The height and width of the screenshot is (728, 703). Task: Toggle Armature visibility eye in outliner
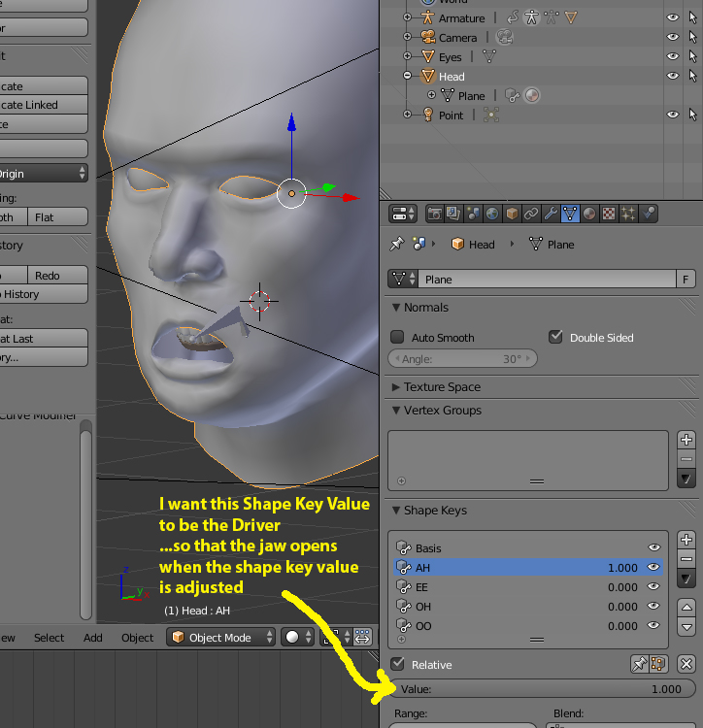pos(672,17)
